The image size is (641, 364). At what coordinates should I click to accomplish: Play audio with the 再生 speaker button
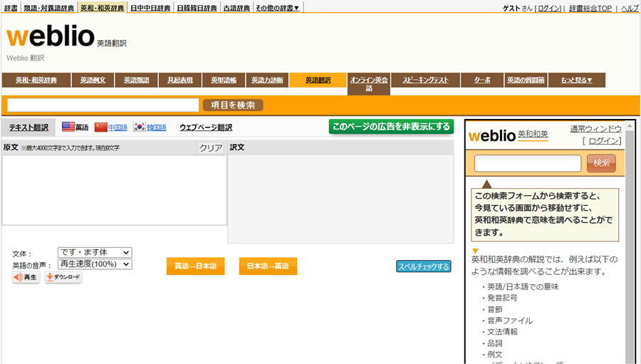26,278
